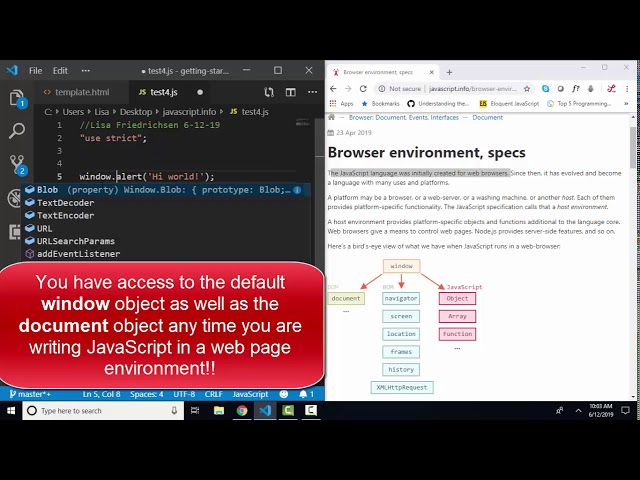
Task: Change language mode via JavaScript status item
Action: tap(250, 394)
